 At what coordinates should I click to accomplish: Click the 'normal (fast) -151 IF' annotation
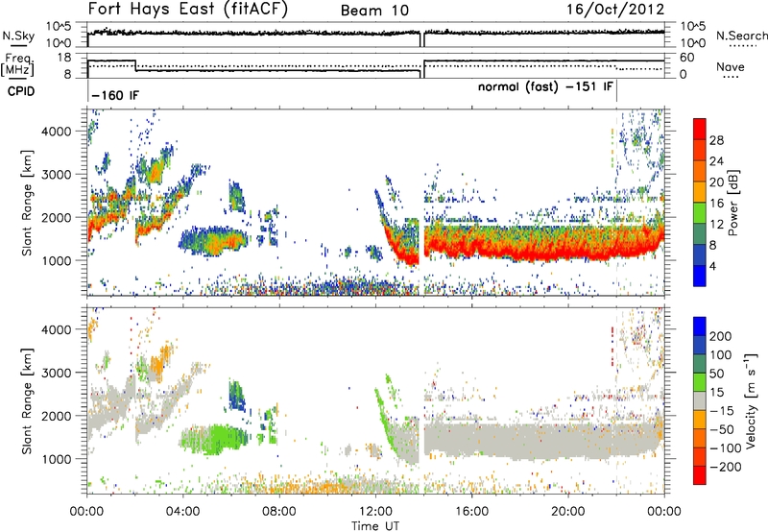(x=545, y=86)
